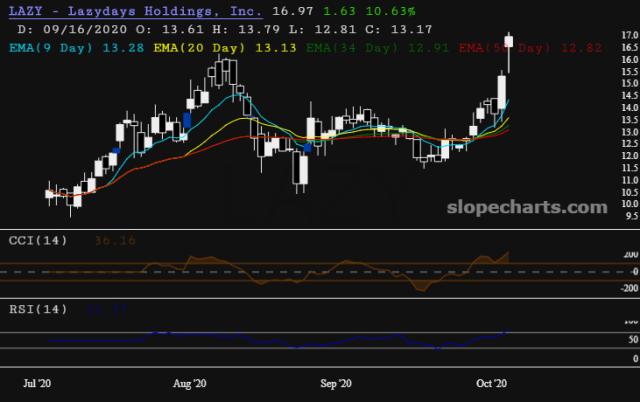This screenshot has width=640, height=402.
Task: Click the Aug '20 date axis label
Action: click(190, 383)
